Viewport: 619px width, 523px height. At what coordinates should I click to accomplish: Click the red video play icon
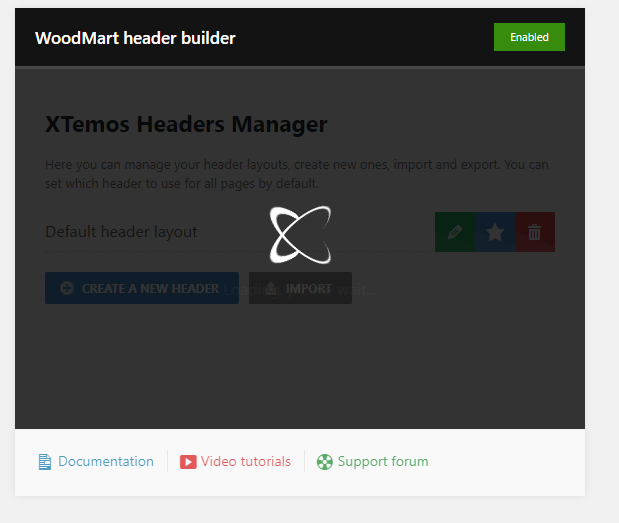point(188,462)
